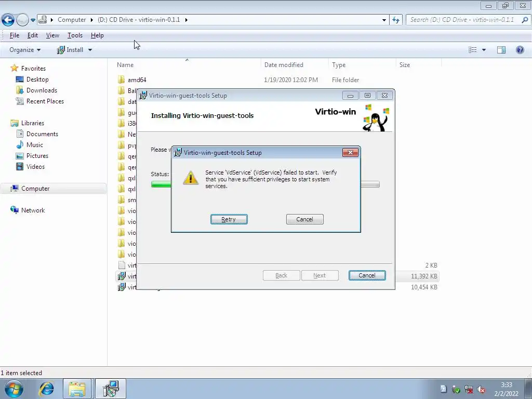Viewport: 532px width, 399px height.
Task: Click 'Computer' in the address breadcrumb
Action: pos(72,20)
